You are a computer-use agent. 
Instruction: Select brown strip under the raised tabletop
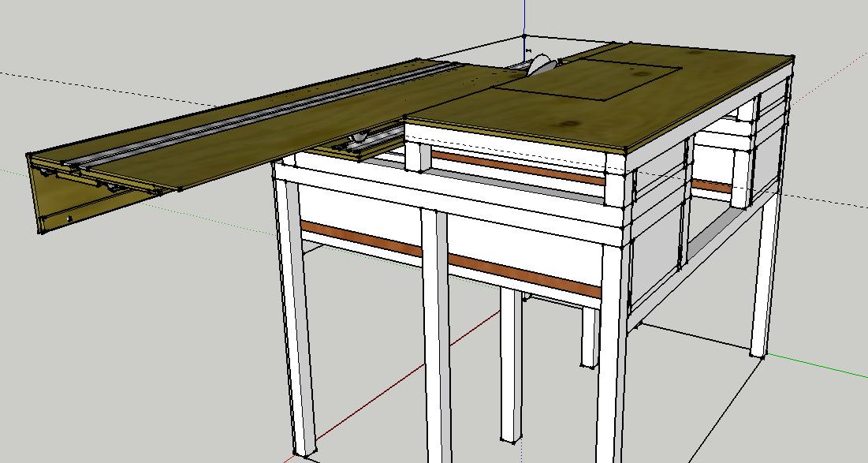518,168
